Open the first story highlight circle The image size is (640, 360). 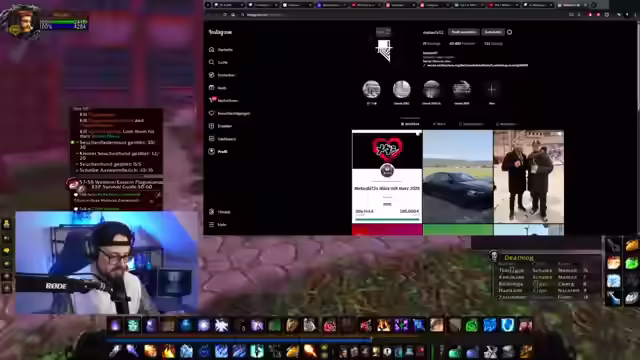click(371, 89)
